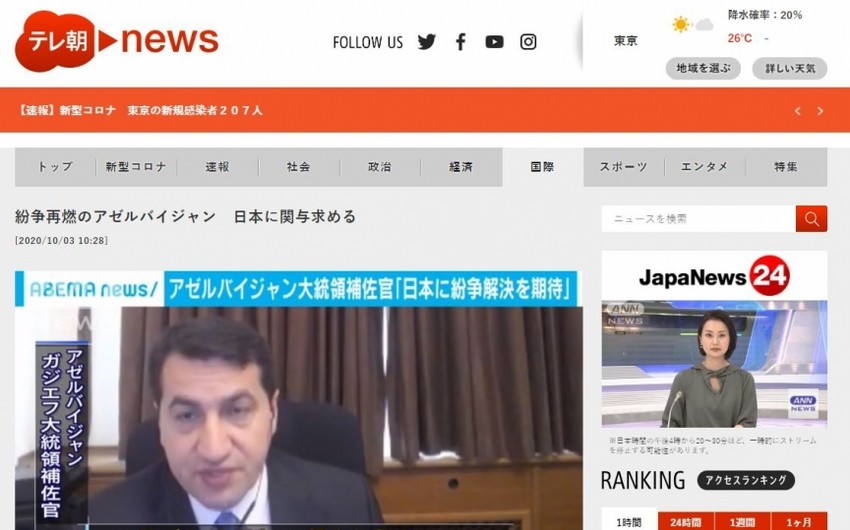Open the Twitter follow icon

coord(427,42)
